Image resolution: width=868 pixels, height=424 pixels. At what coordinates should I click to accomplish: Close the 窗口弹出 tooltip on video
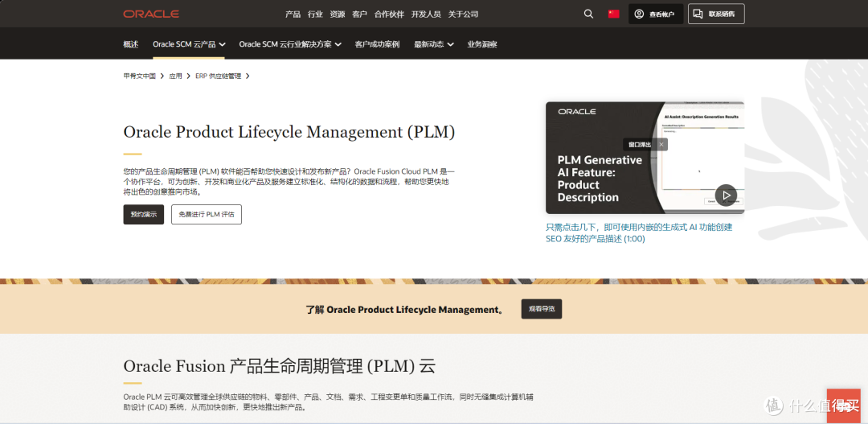661,145
